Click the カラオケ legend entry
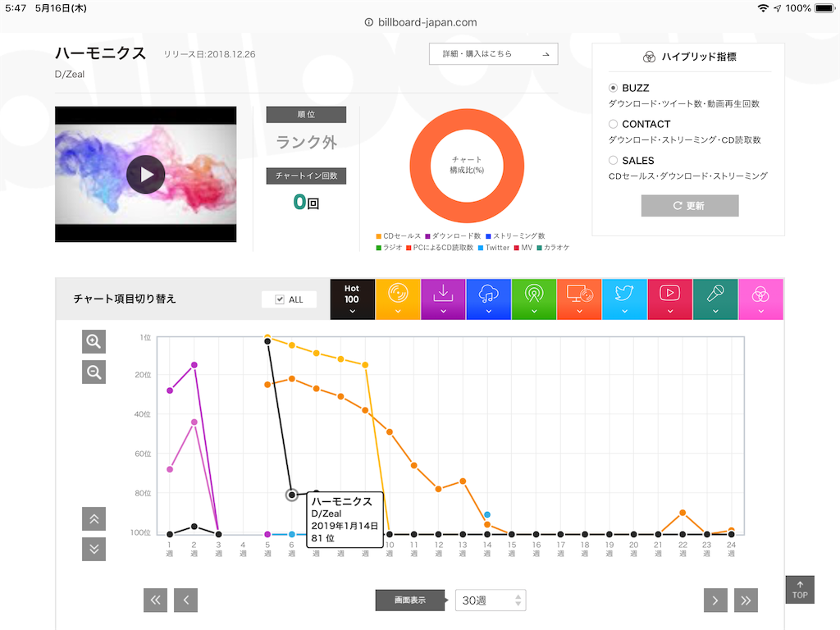 pos(553,248)
